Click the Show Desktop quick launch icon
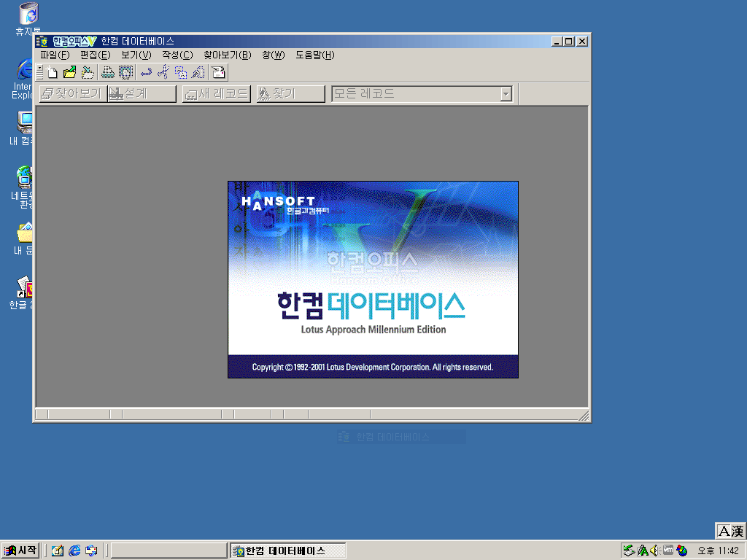747x560 pixels. point(58,551)
